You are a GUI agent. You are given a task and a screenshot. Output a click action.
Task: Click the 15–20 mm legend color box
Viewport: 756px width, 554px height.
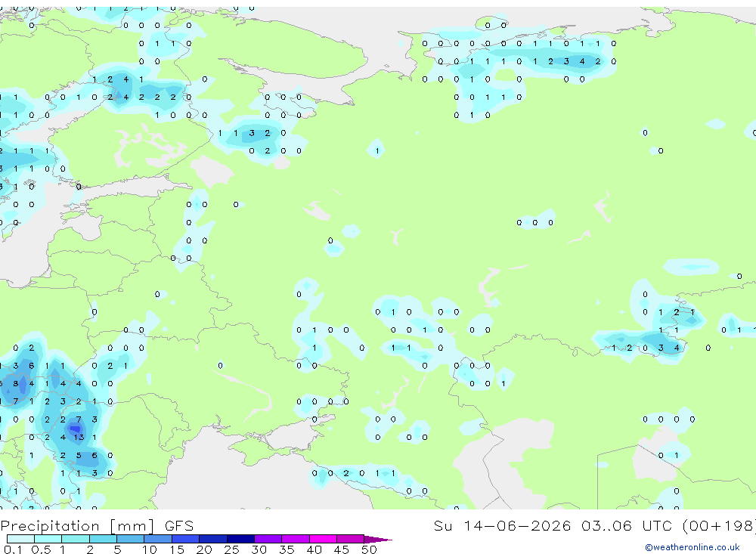pos(186,539)
